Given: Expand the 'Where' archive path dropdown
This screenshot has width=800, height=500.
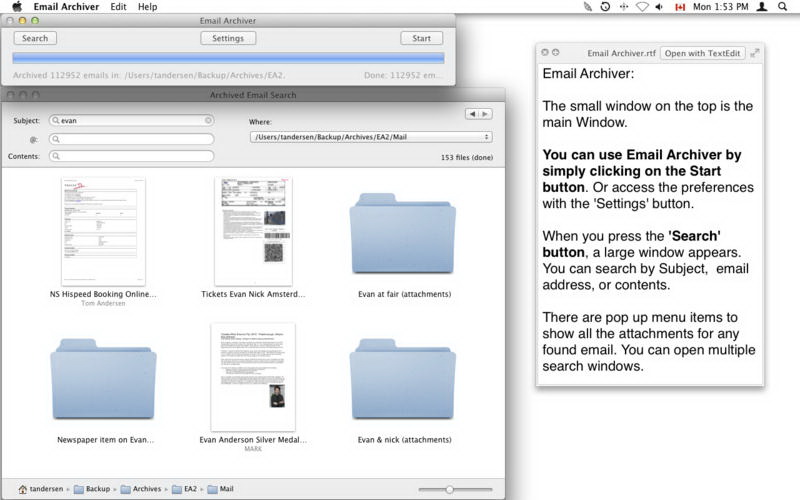Looking at the screenshot, I should coord(370,137).
